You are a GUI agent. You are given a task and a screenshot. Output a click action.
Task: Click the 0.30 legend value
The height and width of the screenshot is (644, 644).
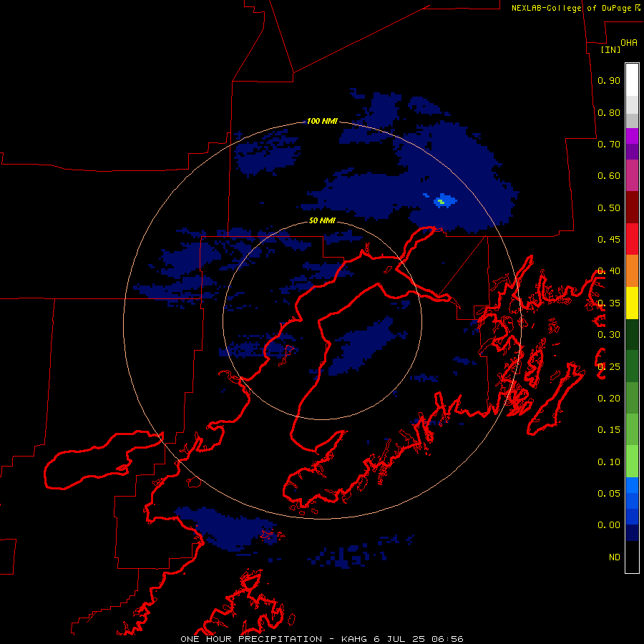coord(609,334)
